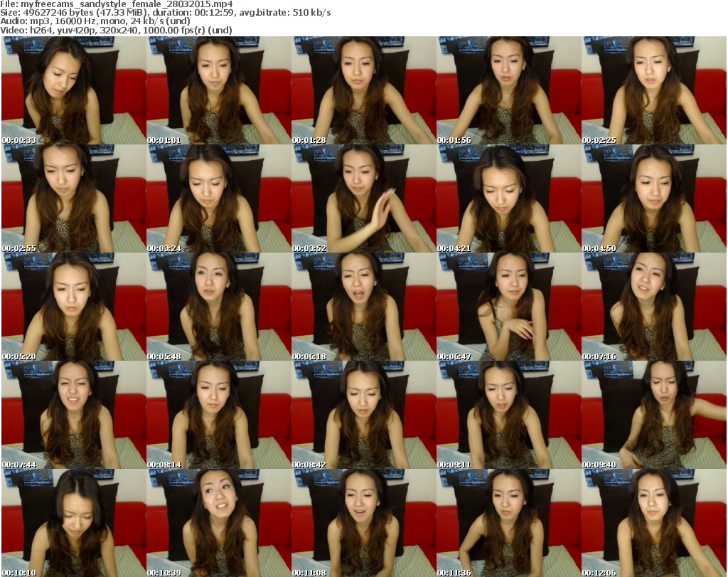This screenshot has width=728, height=577.
Task: View the thumbnail at 00:12:06
Action: [x=654, y=523]
